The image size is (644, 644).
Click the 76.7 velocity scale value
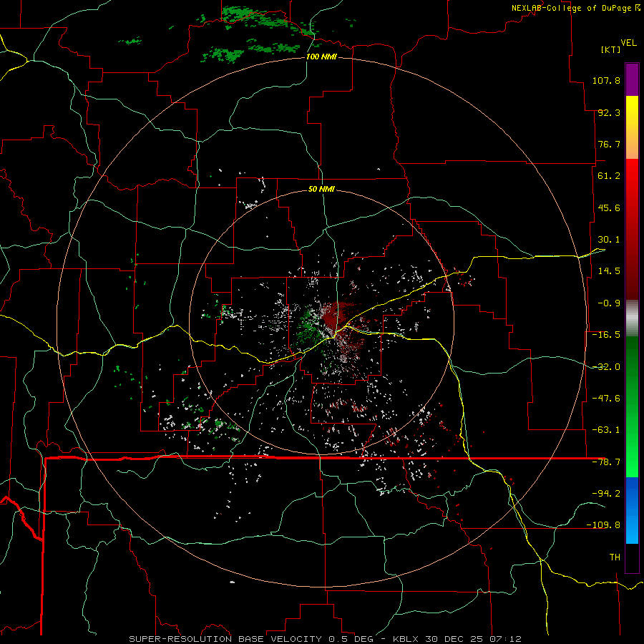(x=609, y=144)
